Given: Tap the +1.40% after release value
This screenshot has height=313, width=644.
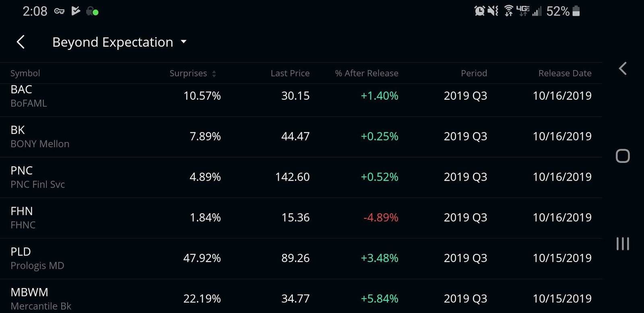Looking at the screenshot, I should click(x=380, y=96).
